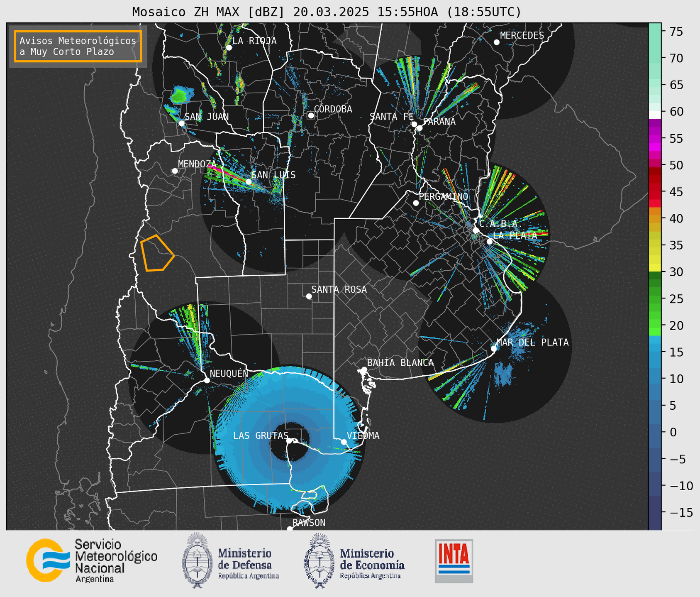Click the SANTA FE city marker dot
The width and height of the screenshot is (700, 597).
pyautogui.click(x=414, y=124)
